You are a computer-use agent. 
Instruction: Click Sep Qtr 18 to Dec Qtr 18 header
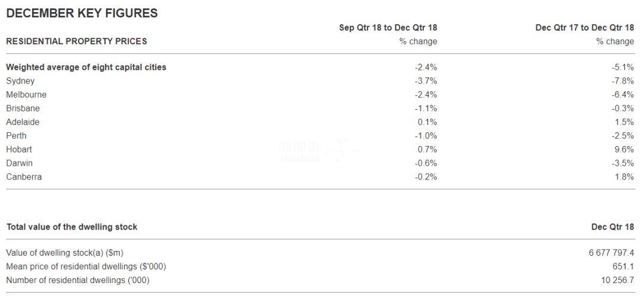[x=388, y=27]
